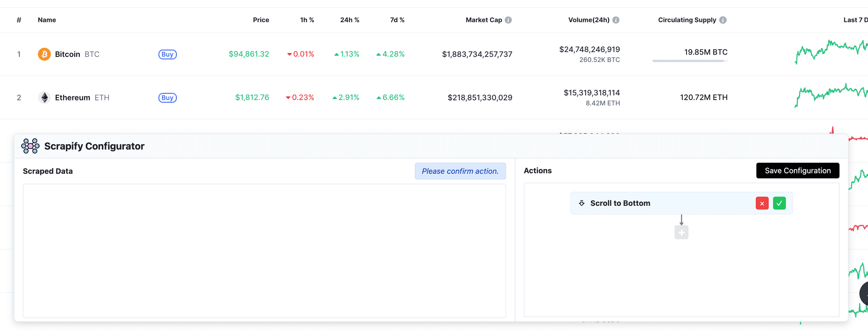Click the Bitcoin circulating supply progress bar
868x333 pixels.
click(690, 61)
